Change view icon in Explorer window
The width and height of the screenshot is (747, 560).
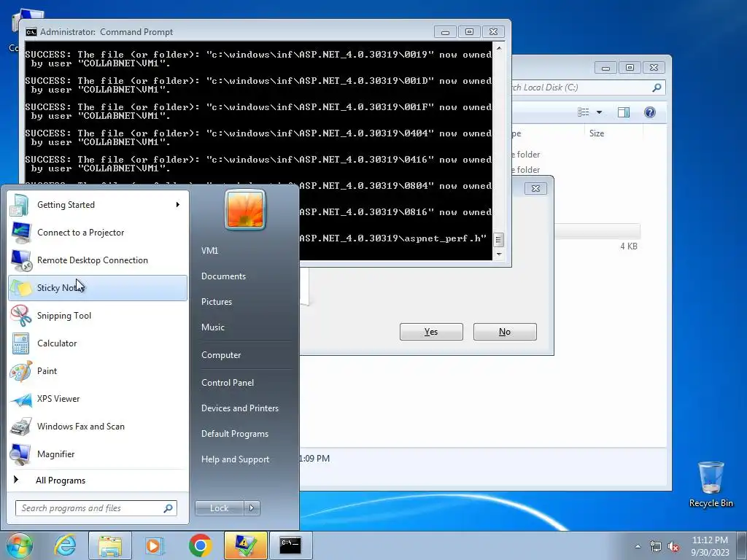click(584, 112)
